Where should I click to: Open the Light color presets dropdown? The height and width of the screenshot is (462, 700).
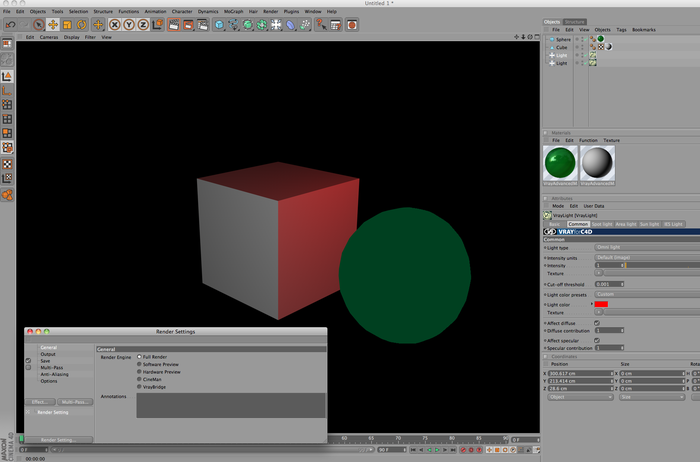coord(647,295)
